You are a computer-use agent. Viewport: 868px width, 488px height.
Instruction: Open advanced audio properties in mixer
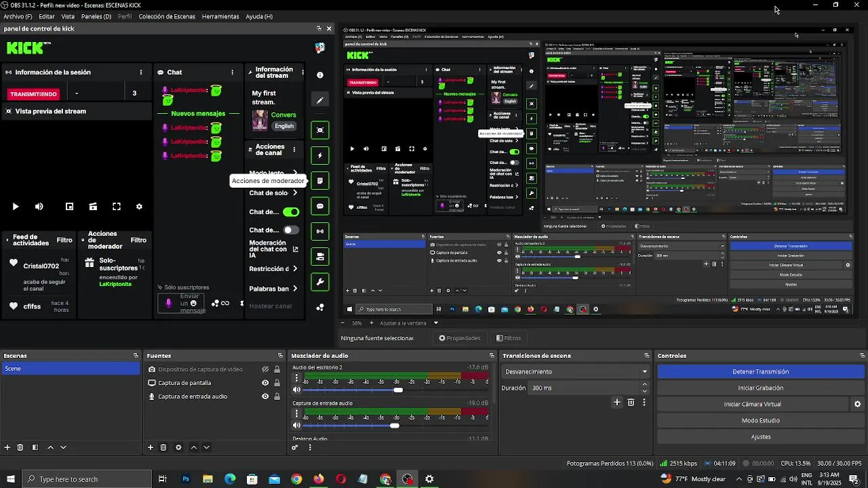click(295, 447)
